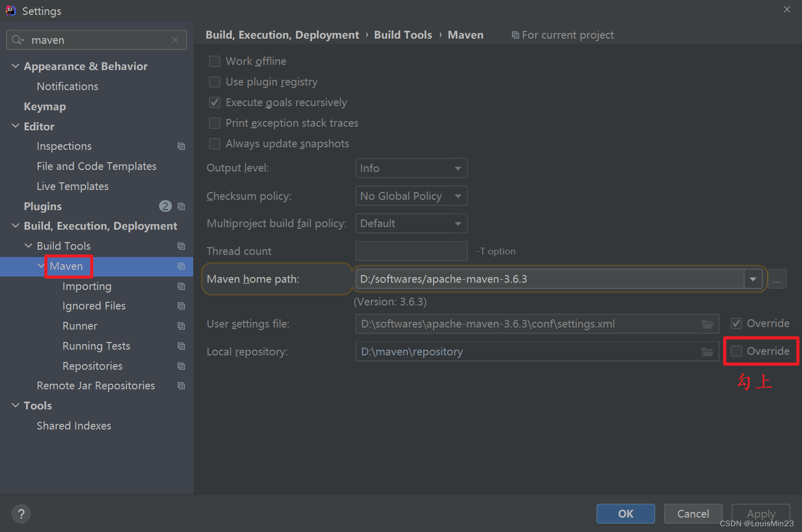The height and width of the screenshot is (532, 802).
Task: Browse folder for Local repository
Action: (708, 352)
